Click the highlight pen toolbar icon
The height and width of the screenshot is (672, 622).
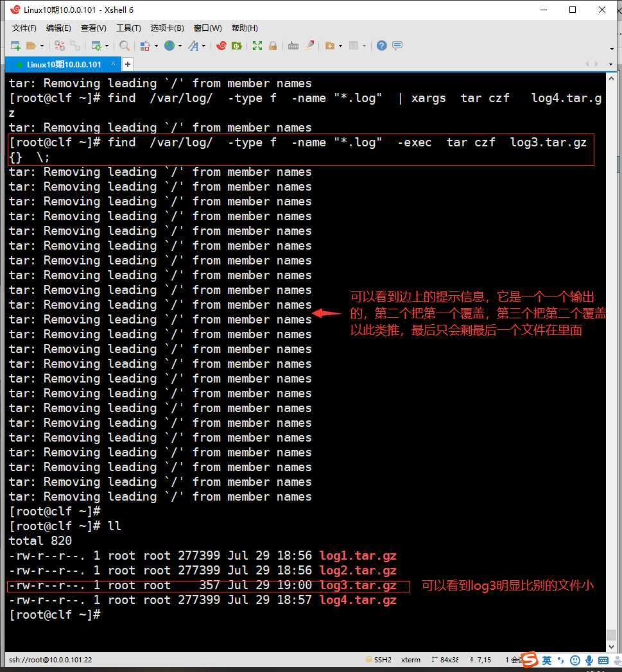coord(309,45)
